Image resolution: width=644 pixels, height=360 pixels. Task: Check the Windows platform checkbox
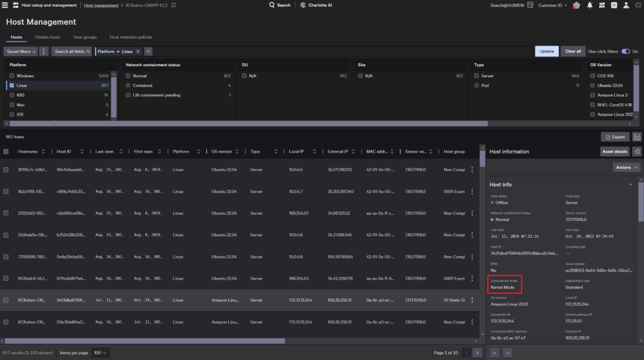[11, 75]
